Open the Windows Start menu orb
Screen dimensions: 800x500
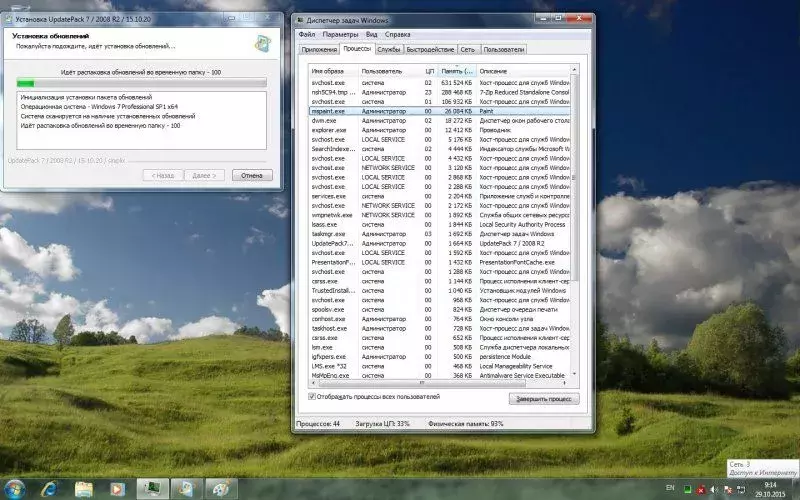click(14, 489)
